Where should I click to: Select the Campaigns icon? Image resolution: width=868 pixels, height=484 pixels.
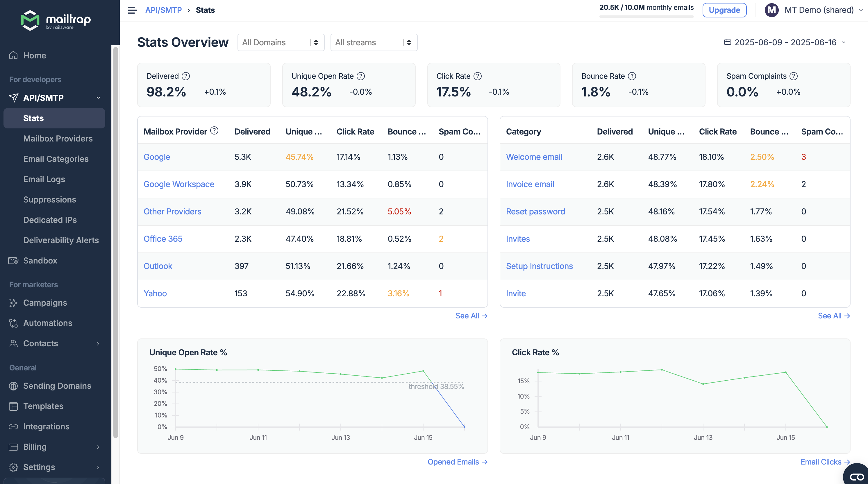pyautogui.click(x=13, y=302)
